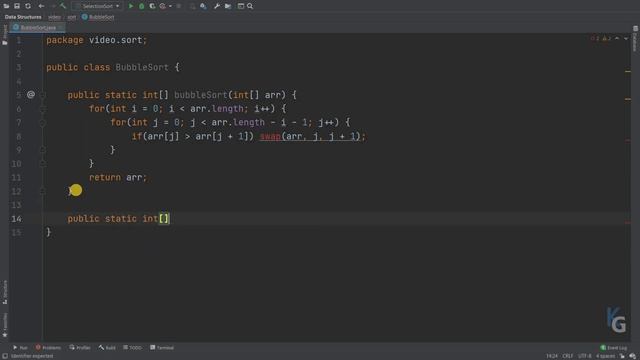Change CRLF line separator in status bar

pos(568,356)
